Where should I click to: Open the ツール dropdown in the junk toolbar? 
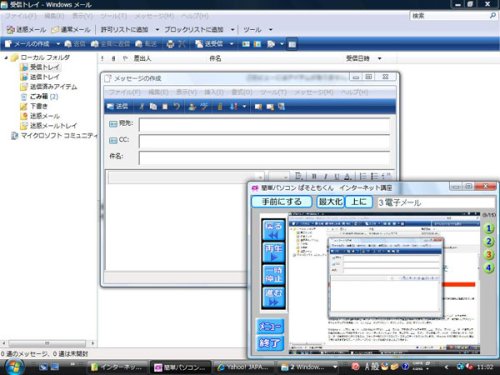tap(257, 30)
